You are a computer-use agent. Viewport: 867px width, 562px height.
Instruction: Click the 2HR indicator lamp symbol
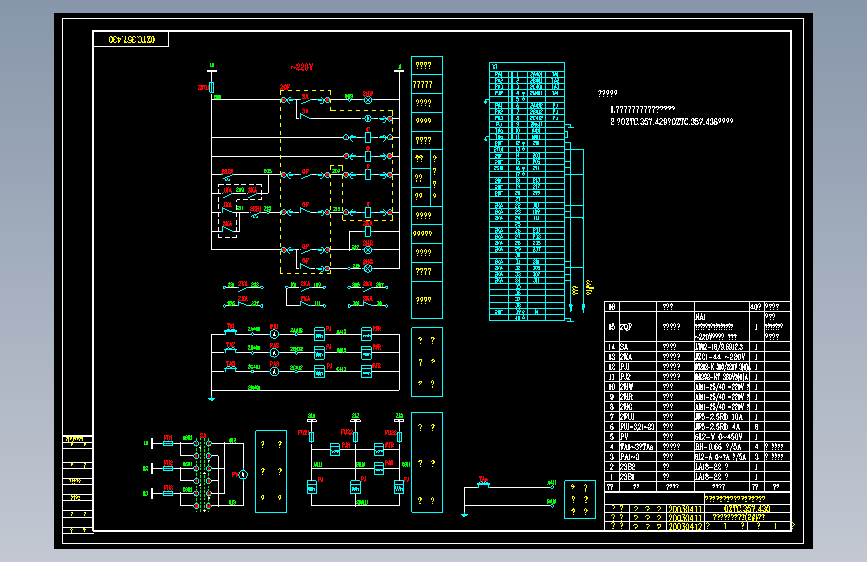368,249
